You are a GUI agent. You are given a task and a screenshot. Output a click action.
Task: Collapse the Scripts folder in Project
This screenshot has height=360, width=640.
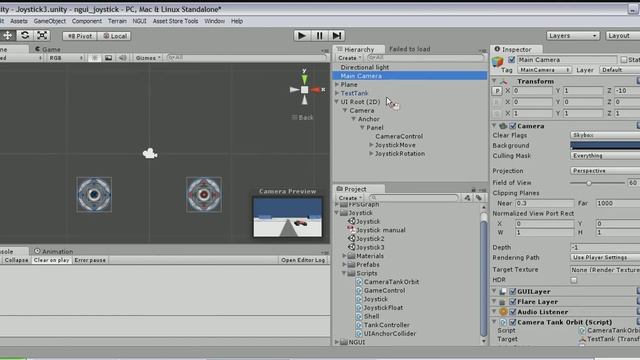[344, 273]
